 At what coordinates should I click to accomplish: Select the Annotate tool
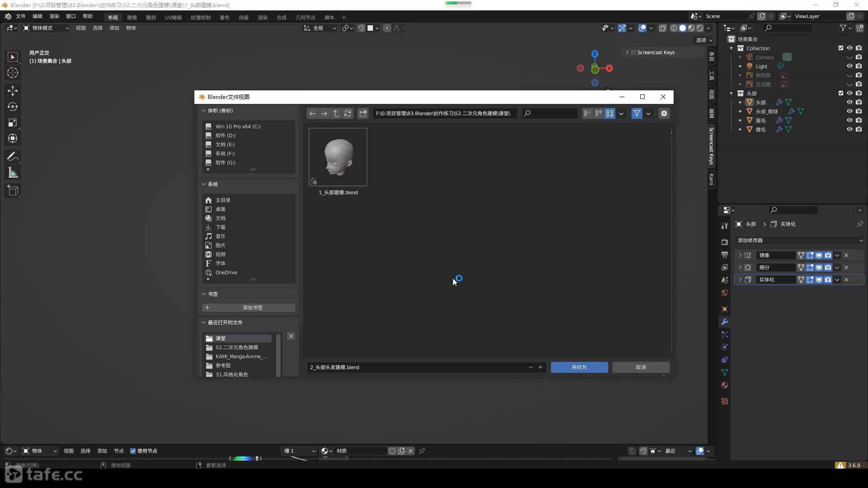pyautogui.click(x=13, y=157)
